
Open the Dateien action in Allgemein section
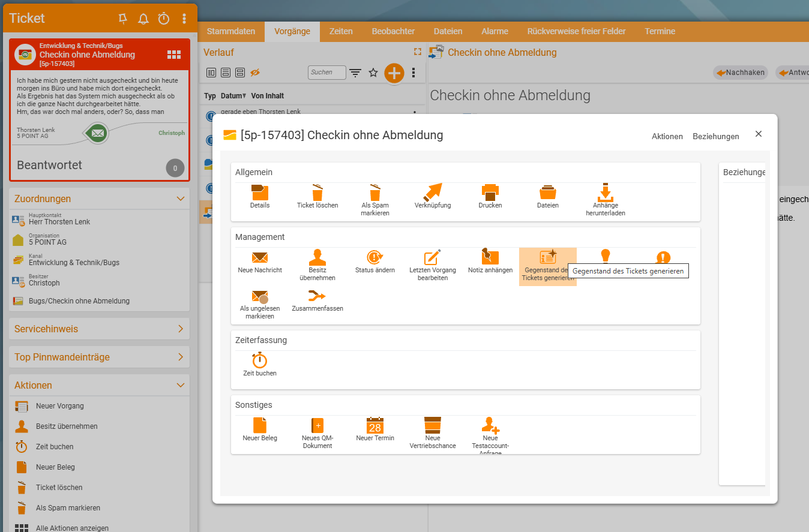[x=548, y=197]
